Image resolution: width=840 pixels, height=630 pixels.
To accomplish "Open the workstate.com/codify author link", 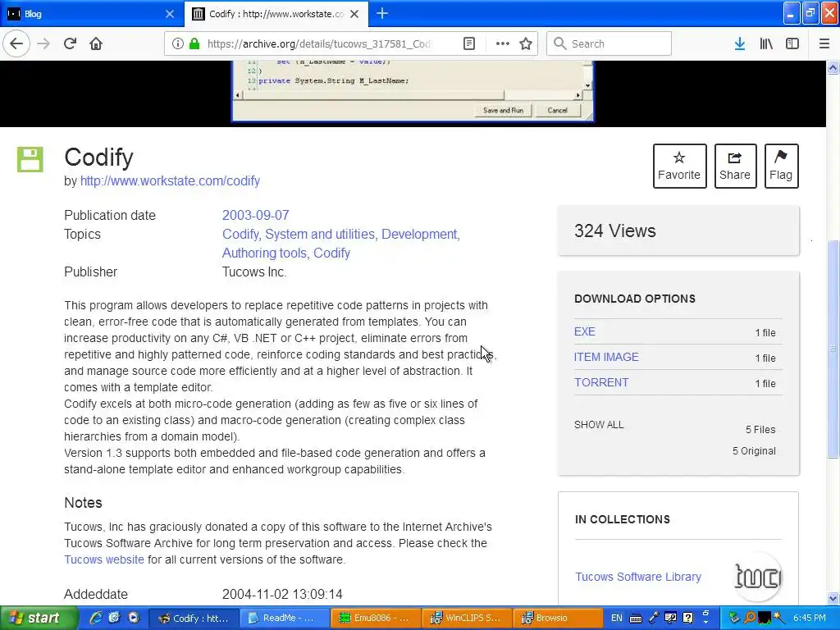I will pyautogui.click(x=170, y=181).
